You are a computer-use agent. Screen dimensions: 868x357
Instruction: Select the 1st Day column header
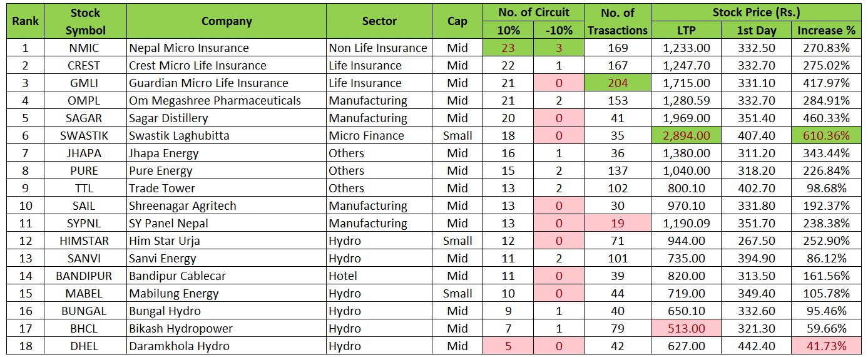756,30
